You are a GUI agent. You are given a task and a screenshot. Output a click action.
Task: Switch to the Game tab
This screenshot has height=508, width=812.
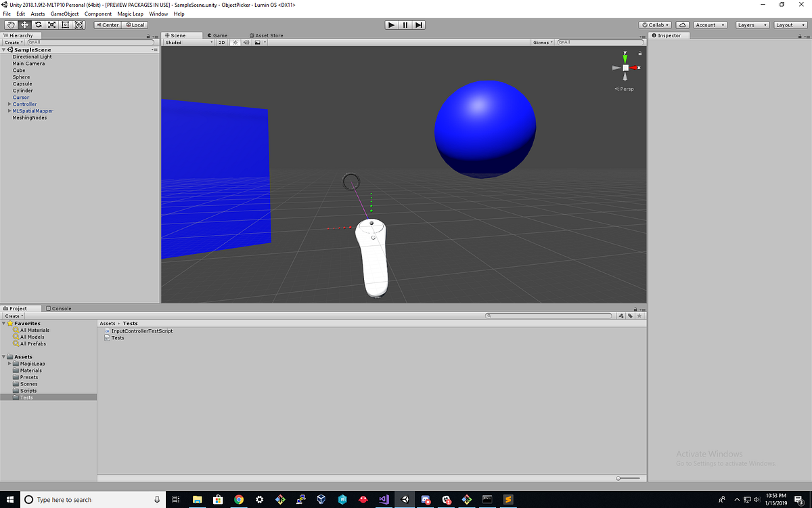pos(217,35)
